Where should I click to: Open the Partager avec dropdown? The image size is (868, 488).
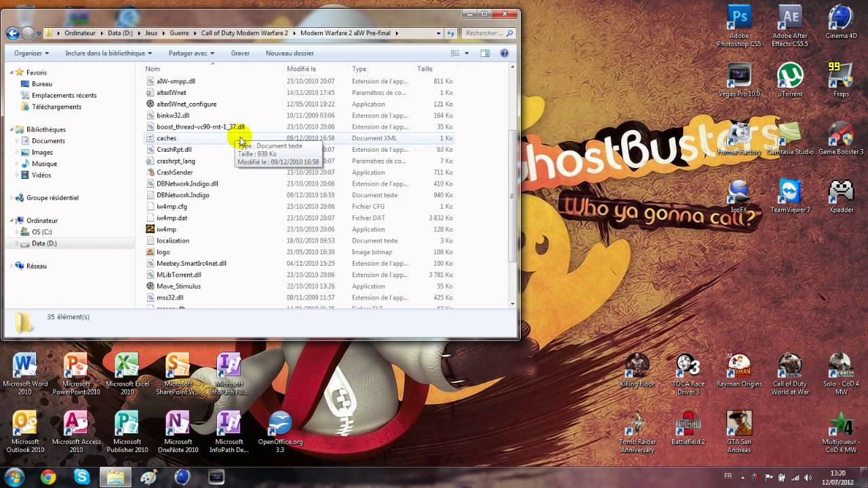pos(191,53)
